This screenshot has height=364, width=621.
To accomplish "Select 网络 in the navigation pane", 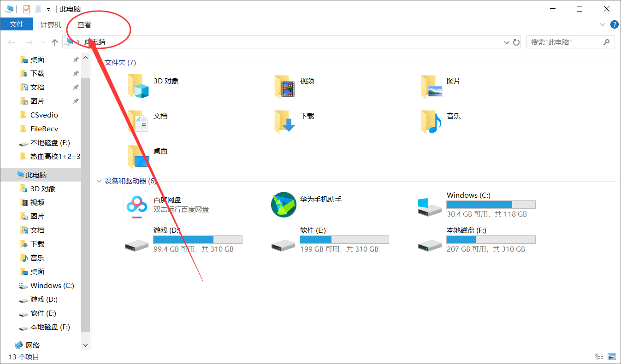I will point(33,345).
